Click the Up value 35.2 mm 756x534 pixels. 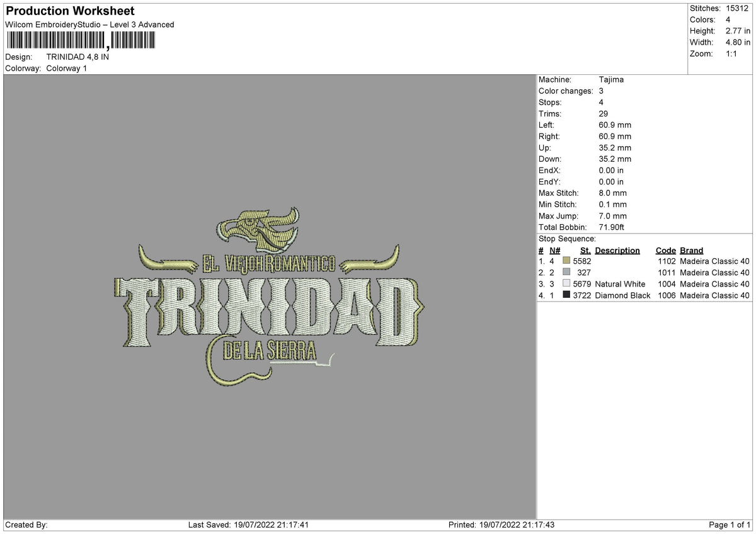point(615,147)
